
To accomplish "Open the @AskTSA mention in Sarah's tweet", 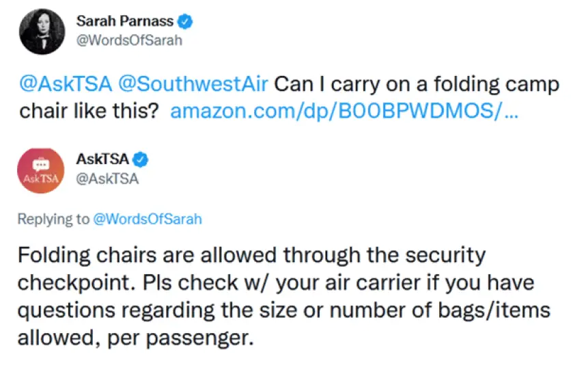I will click(65, 85).
